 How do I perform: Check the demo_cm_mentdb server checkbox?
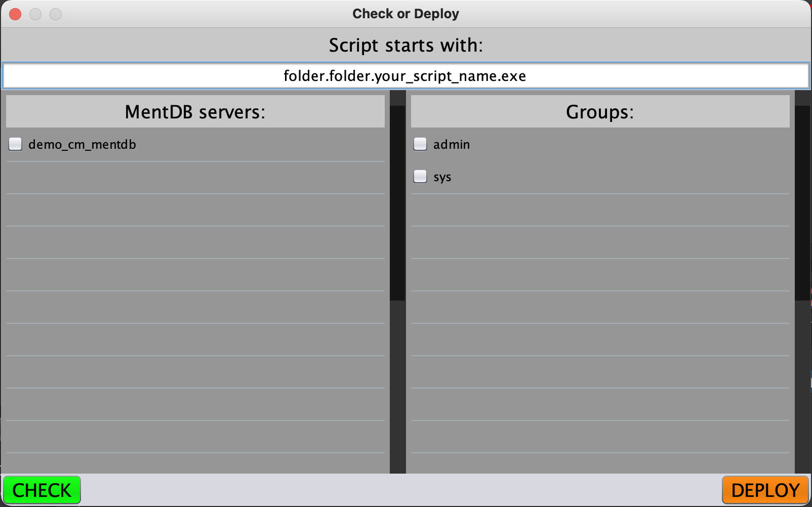(x=16, y=144)
